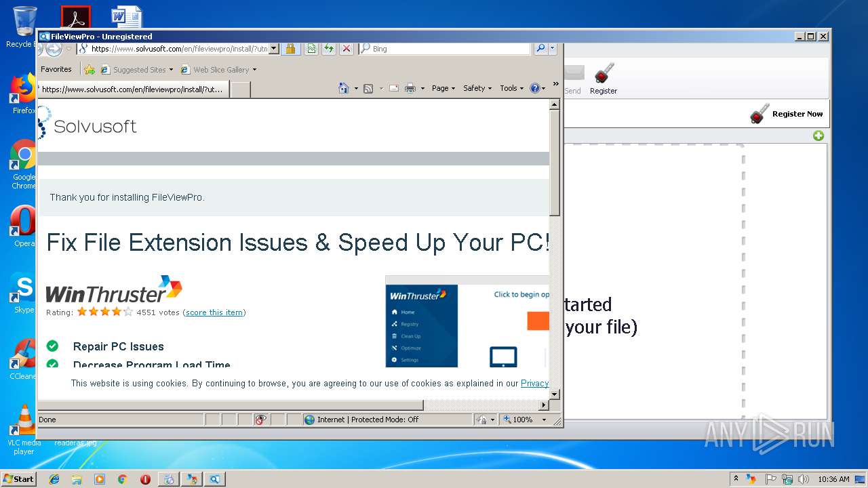Click the compatibility view icon
This screenshot has height=488, width=868.
coord(311,49)
